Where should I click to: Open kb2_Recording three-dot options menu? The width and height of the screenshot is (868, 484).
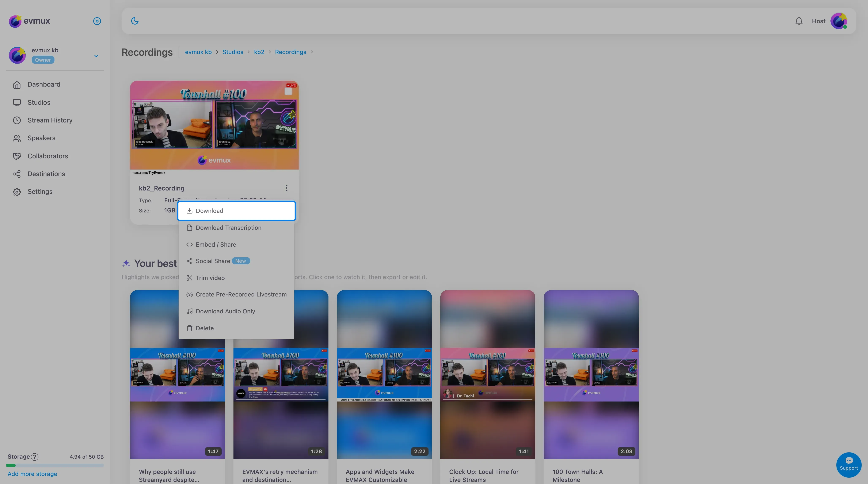[286, 188]
